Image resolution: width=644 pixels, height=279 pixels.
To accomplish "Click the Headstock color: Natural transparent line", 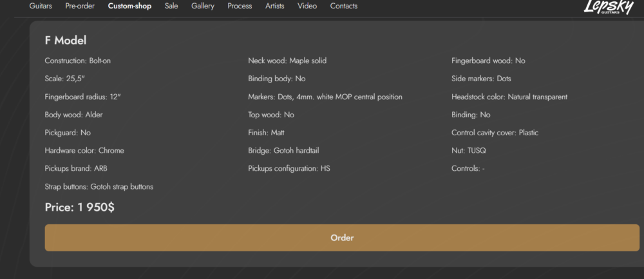I will [x=509, y=97].
